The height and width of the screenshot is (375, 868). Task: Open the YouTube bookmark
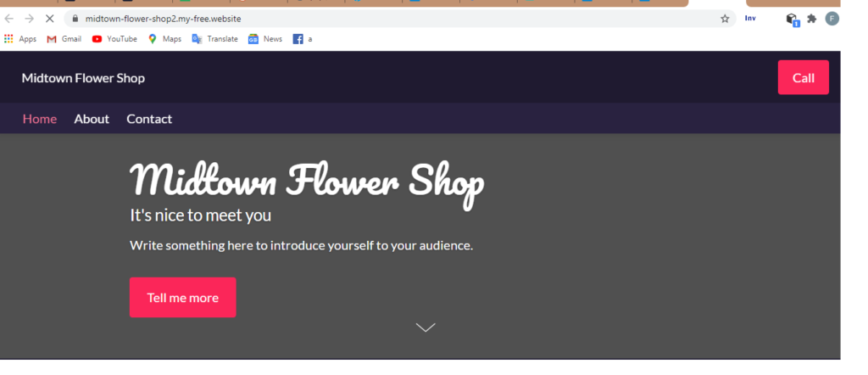click(x=114, y=39)
